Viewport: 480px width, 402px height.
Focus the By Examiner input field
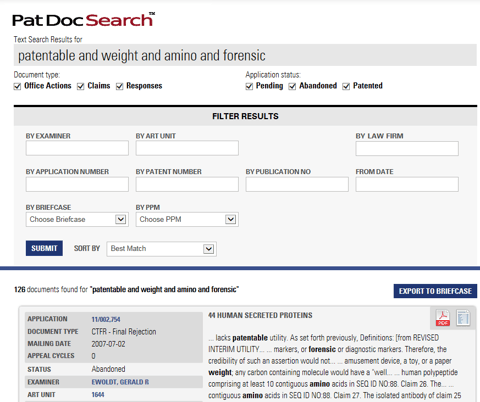click(x=77, y=148)
